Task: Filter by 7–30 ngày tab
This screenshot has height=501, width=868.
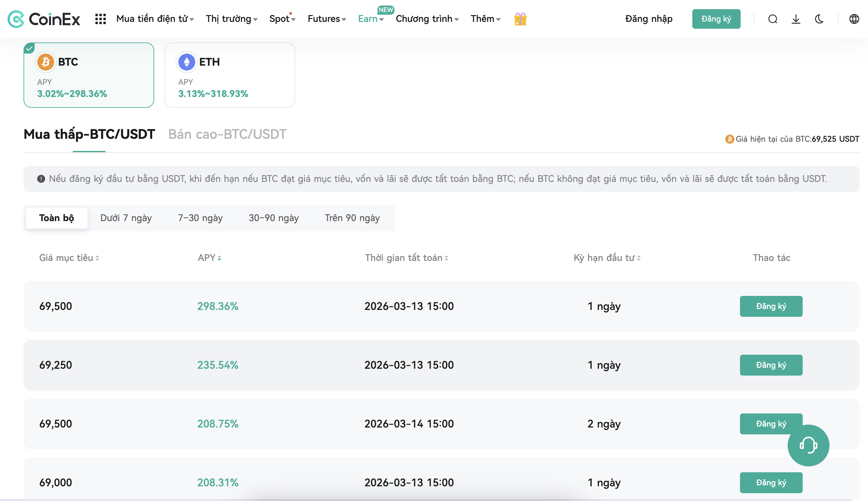Action: click(200, 218)
